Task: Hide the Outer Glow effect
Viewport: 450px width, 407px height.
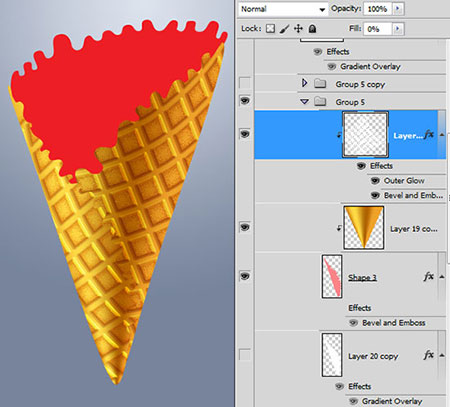Action: coord(375,180)
